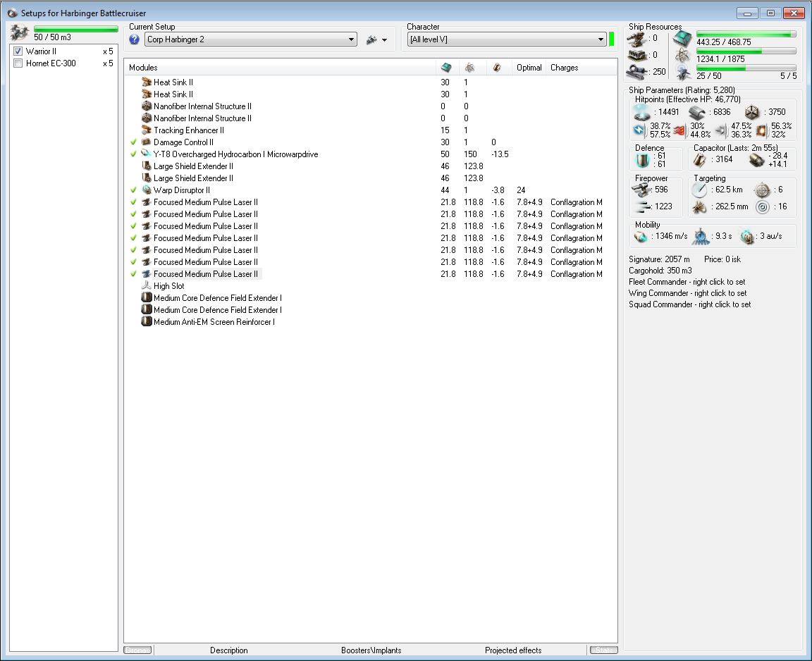The image size is (812, 661).
Task: Click the capacitor icon showing 3164
Action: click(x=700, y=160)
